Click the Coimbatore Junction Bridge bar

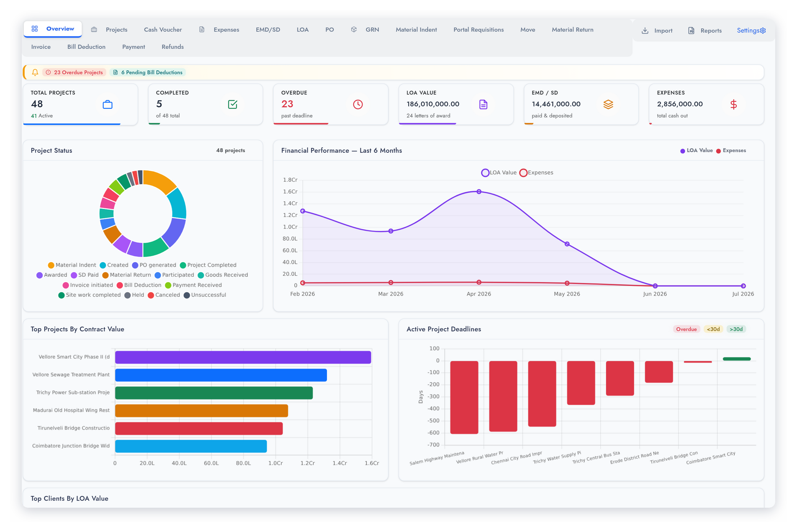tap(191, 446)
